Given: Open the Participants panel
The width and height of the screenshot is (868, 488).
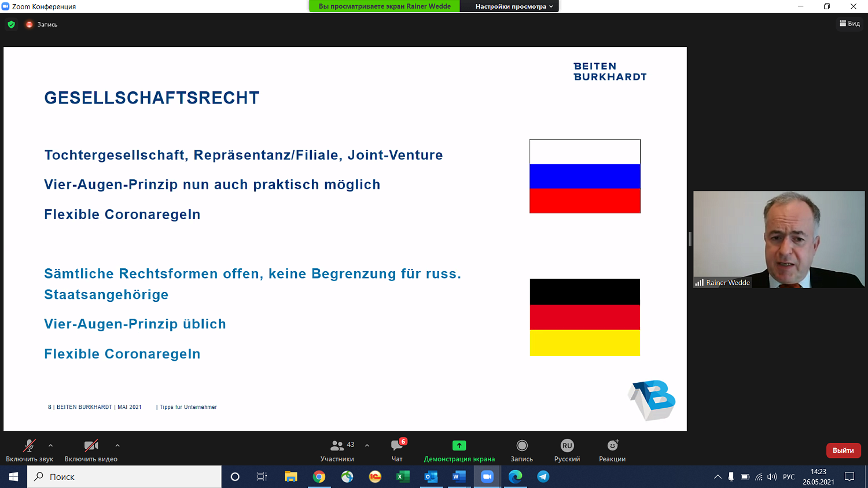Looking at the screenshot, I should click(337, 450).
